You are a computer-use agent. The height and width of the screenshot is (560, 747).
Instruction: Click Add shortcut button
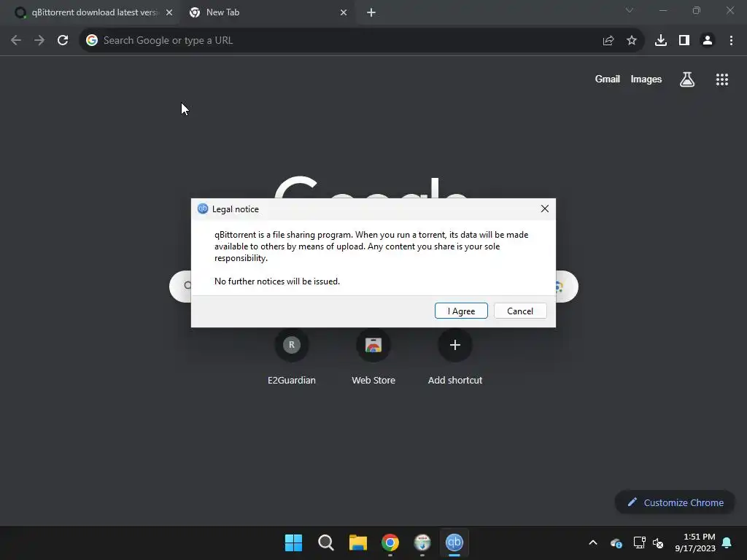pos(455,357)
